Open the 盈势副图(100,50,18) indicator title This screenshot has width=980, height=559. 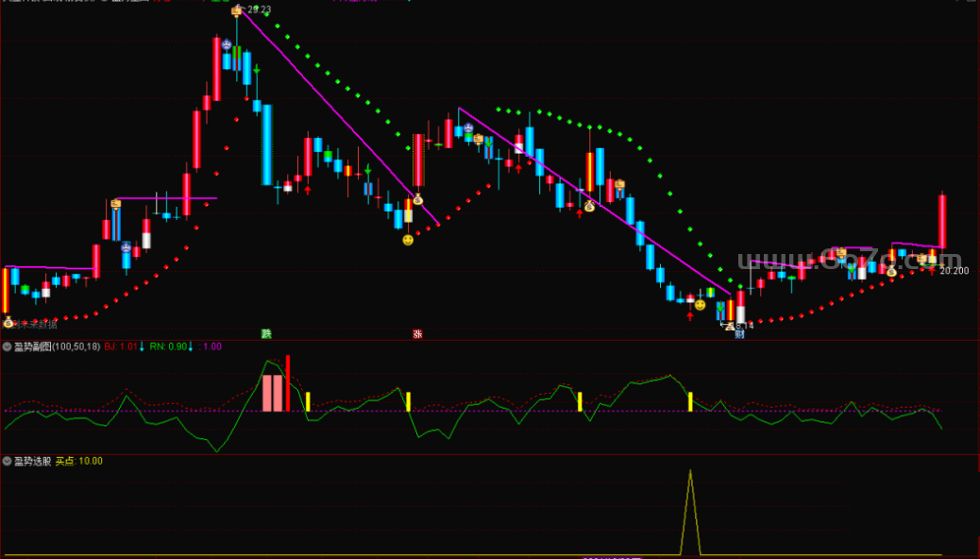click(x=57, y=347)
